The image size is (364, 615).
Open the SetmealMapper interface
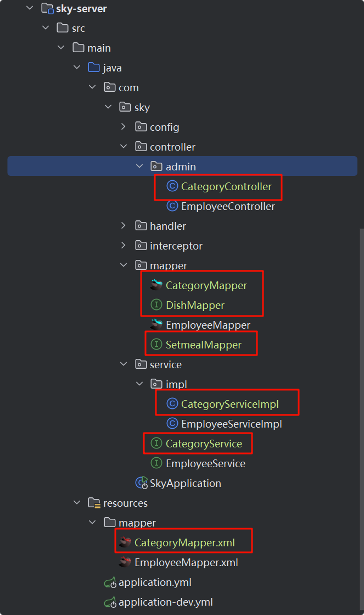(x=203, y=345)
